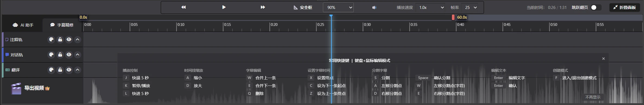The width and height of the screenshot is (644, 105).
Task: Click the J key 快退 5 秒 hint
Action: [x=136, y=78]
